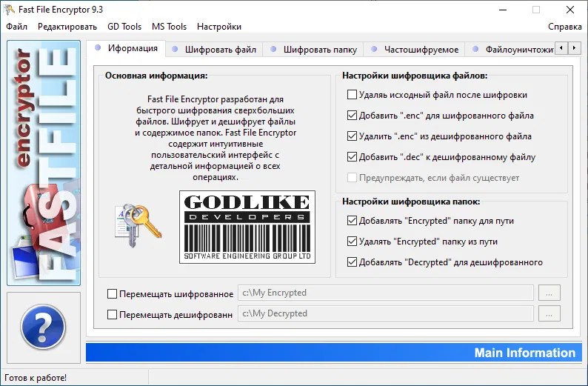The width and height of the screenshot is (588, 386).
Task: Click the blue question mark help icon
Action: point(43,327)
